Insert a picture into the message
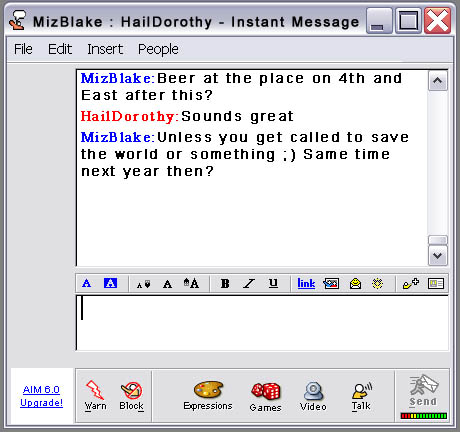This screenshot has height=432, width=460. pyautogui.click(x=331, y=284)
